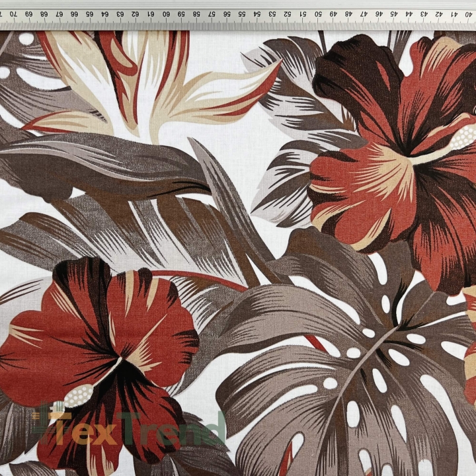Viewport: 476px width, 476px height.
Task: Select the brown monstera leaf with holes
Action: tap(349, 374)
